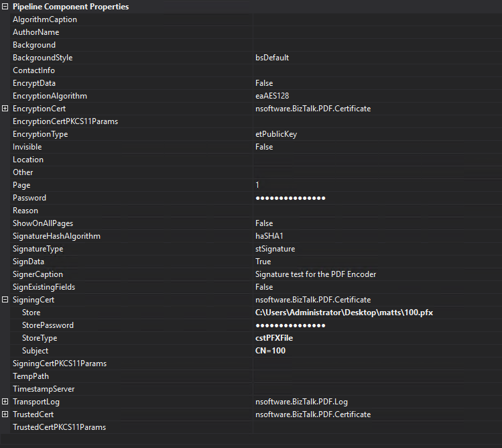This screenshot has height=448, width=502.
Task: Click the empty TimestampServer value field
Action: [375, 389]
